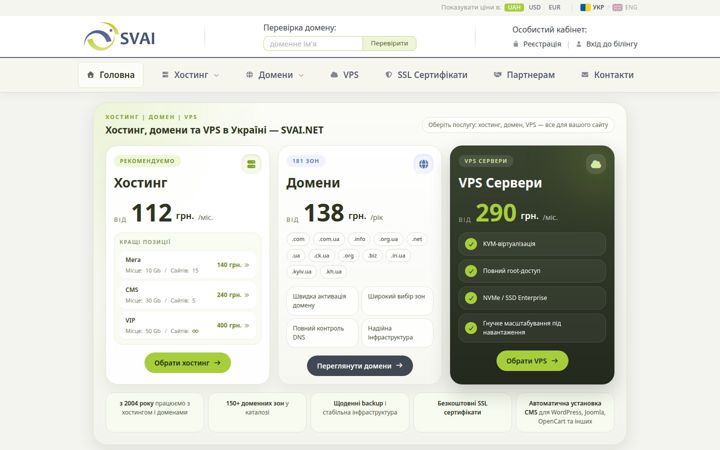Click checkmark icon beside NVMe / SSD Enterprise
This screenshot has width=720, height=450.
pyautogui.click(x=471, y=298)
